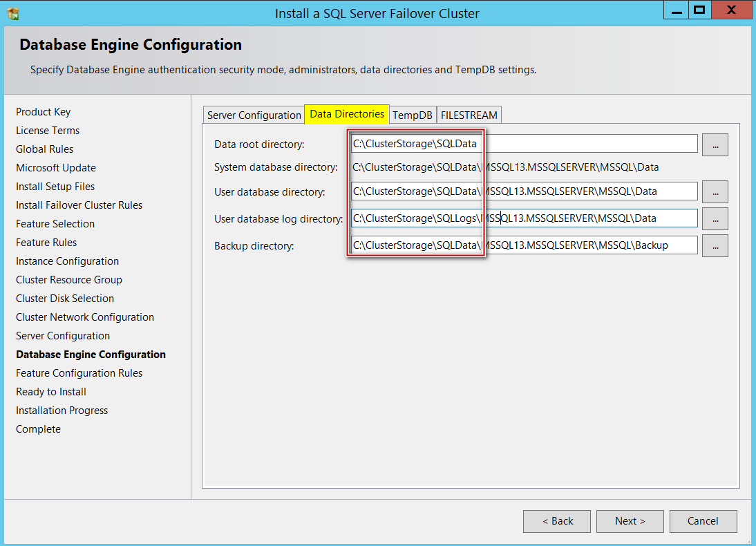
Task: Browse for User database directory
Action: pos(715,191)
